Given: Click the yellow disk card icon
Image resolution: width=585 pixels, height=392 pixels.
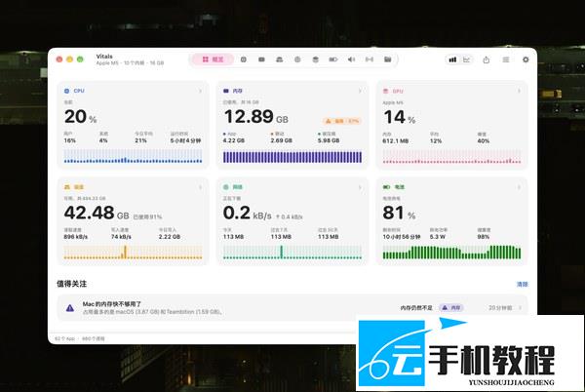Looking at the screenshot, I should [67, 187].
